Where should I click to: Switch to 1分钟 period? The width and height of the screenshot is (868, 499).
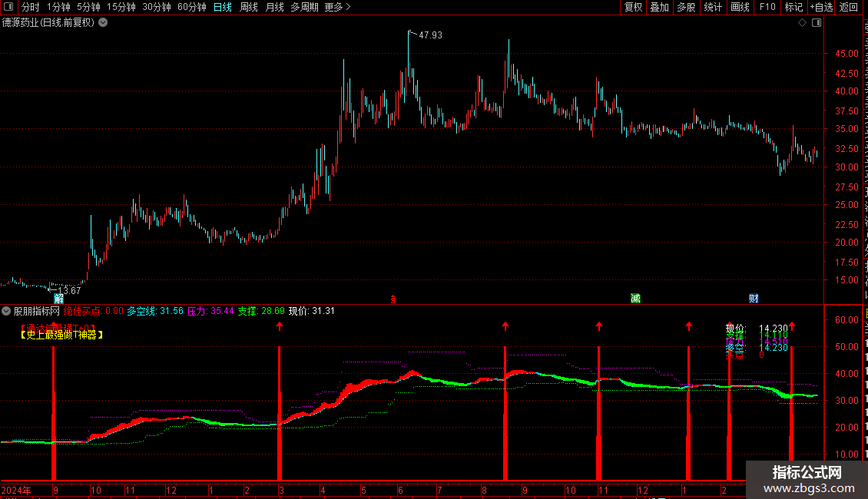click(x=58, y=7)
